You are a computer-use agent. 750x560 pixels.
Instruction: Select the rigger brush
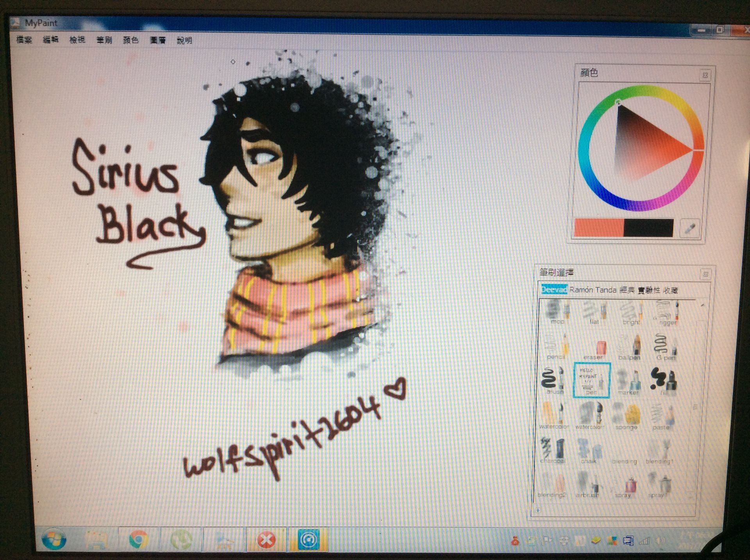pos(667,312)
